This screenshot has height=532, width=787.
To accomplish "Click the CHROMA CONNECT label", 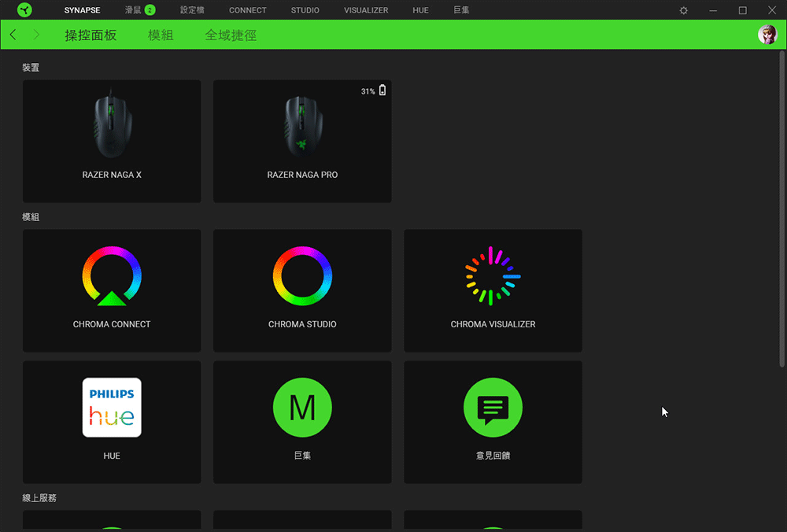I will pos(112,324).
